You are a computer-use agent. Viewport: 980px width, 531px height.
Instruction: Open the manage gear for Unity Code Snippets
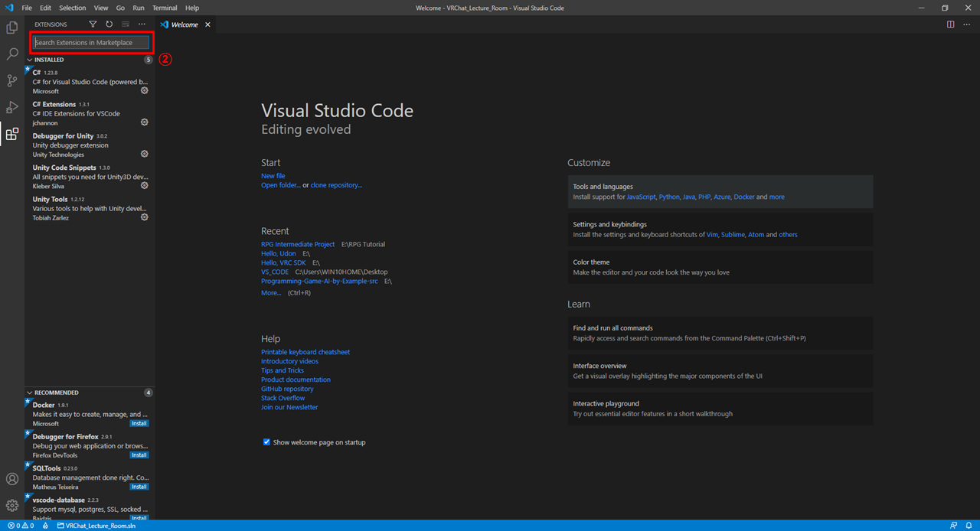[144, 186]
